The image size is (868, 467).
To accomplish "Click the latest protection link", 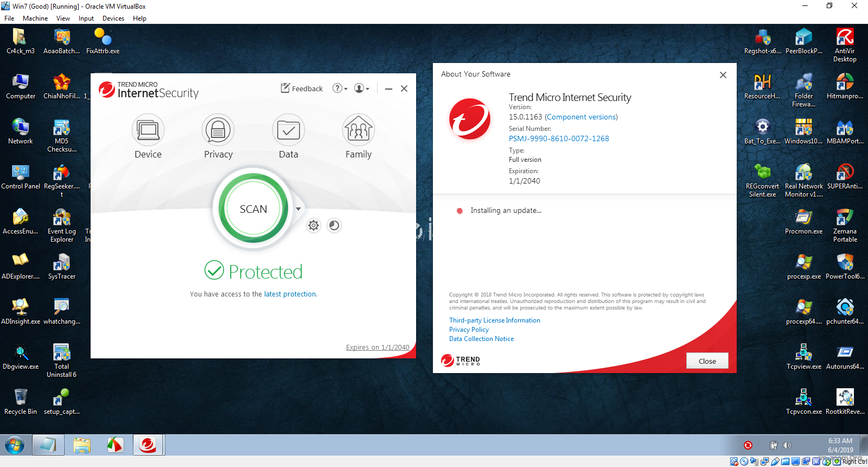I will [290, 294].
